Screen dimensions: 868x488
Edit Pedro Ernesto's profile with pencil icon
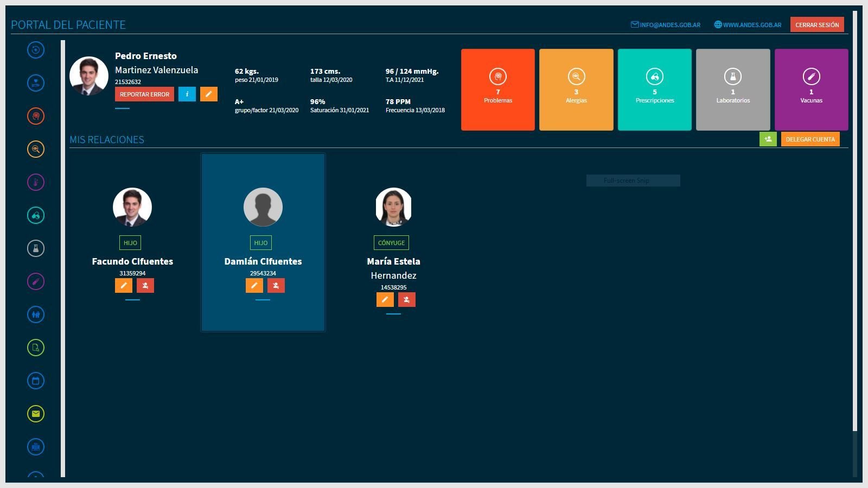(x=209, y=94)
